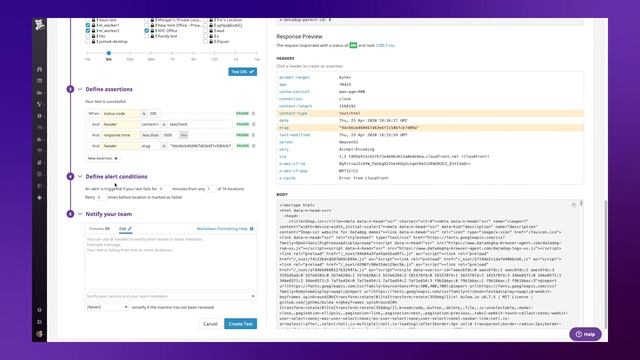
Task: Delete the etag header assertion
Action: tap(253, 146)
